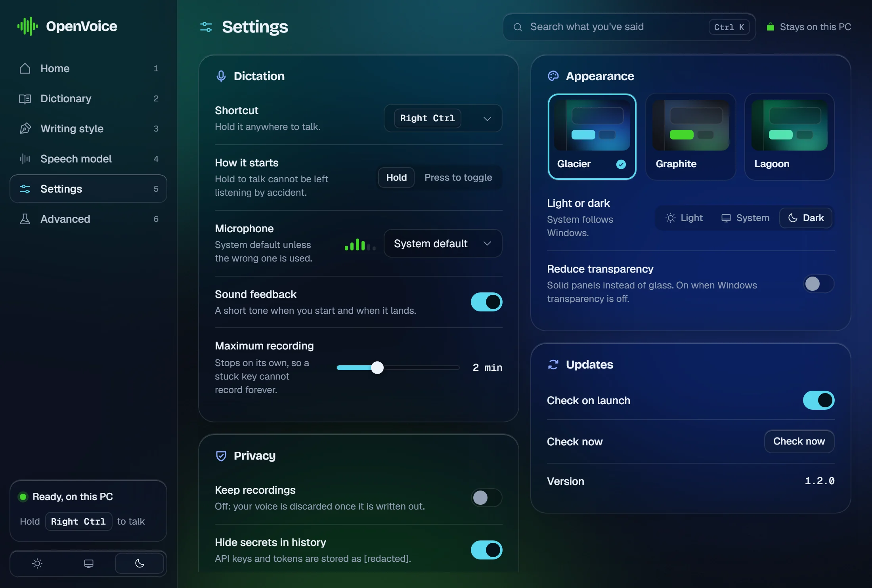Screen dimensions: 872x588
Task: Click the Ready, on this PC status text
Action: click(73, 497)
